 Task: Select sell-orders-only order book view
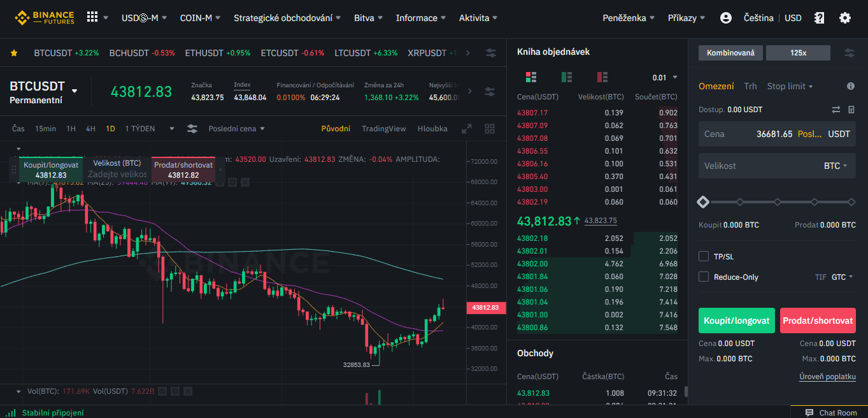click(x=602, y=77)
